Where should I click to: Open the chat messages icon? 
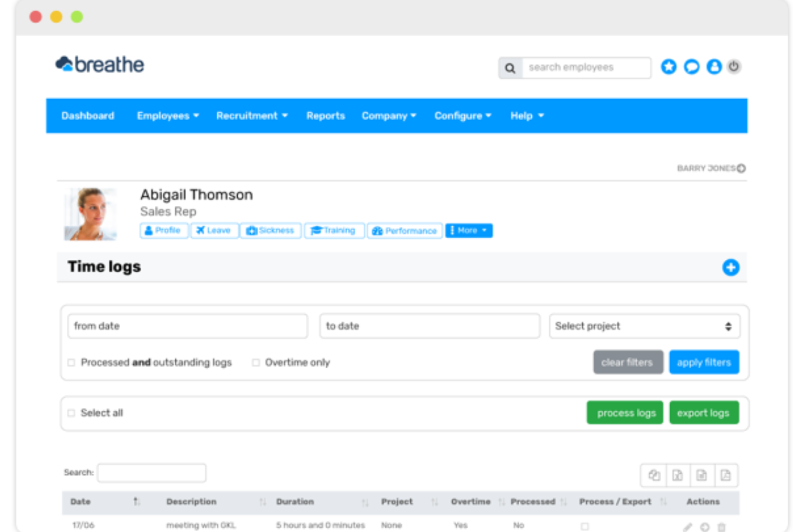tap(692, 67)
